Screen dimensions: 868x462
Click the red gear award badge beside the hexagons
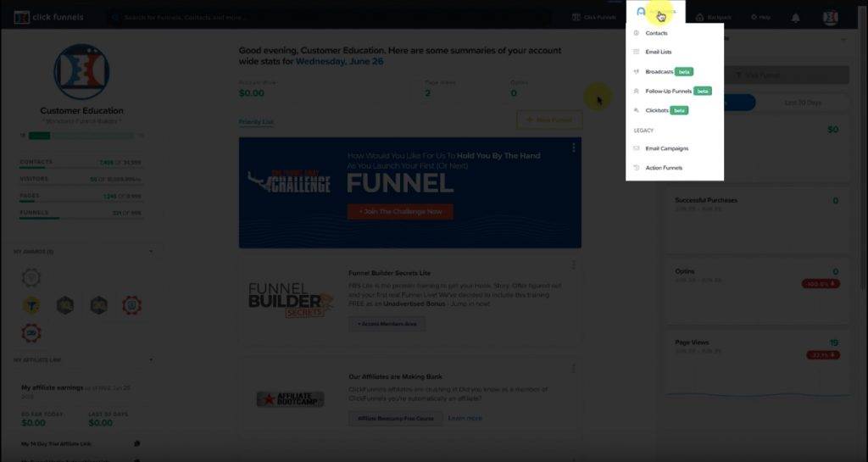point(131,305)
